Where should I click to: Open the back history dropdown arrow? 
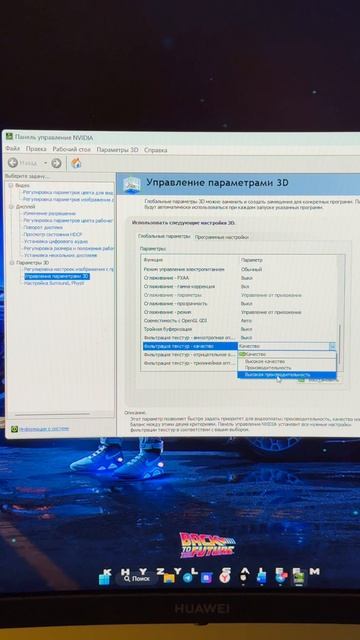pyautogui.click(x=46, y=163)
